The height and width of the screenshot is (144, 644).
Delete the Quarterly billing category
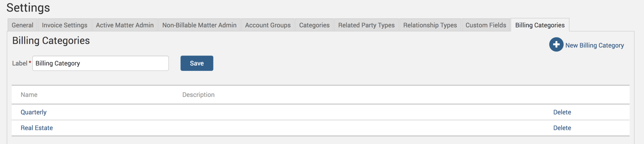[562, 112]
